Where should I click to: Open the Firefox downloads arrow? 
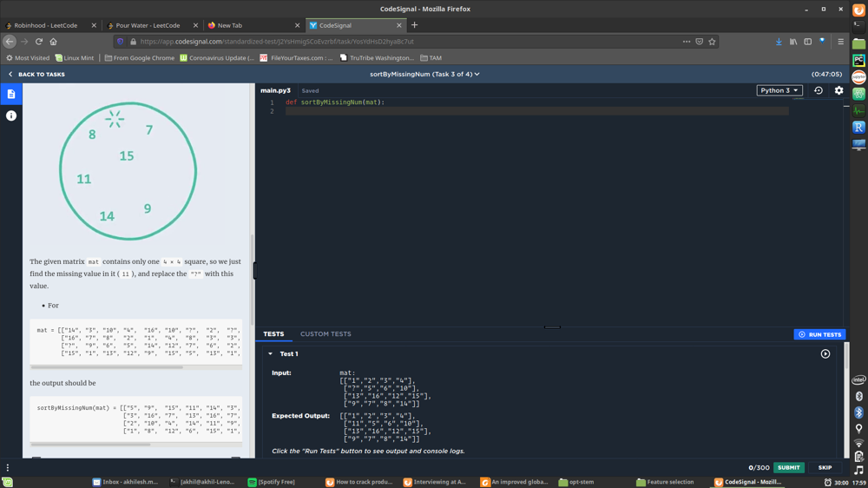click(x=779, y=42)
